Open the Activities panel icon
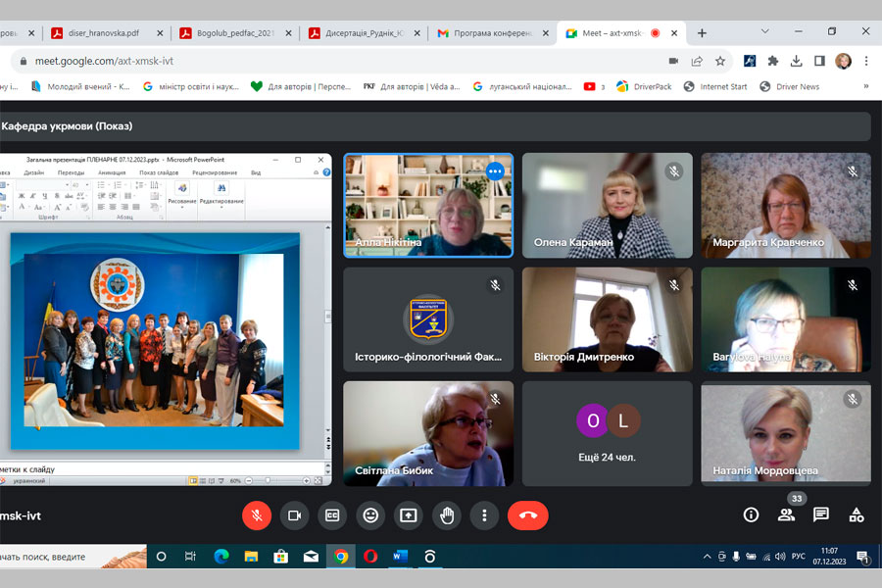 click(857, 514)
